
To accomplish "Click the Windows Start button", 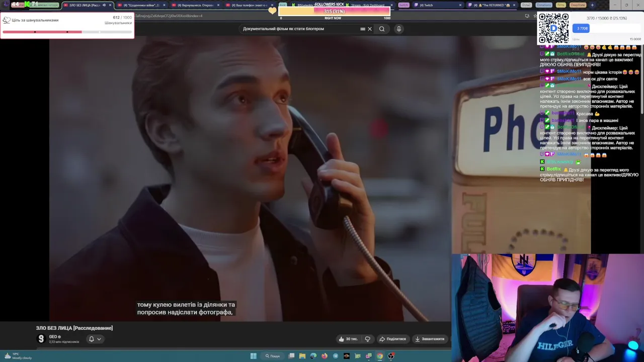I will point(254,356).
